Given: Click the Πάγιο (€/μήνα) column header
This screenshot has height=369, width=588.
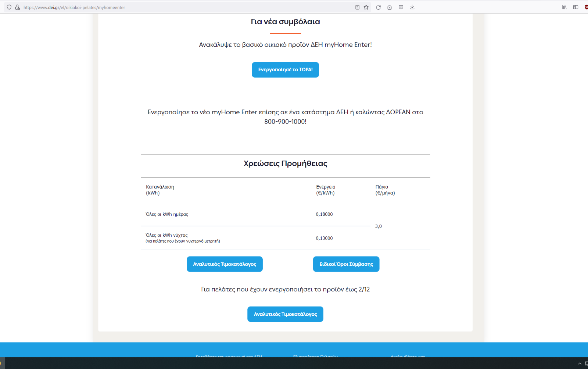Looking at the screenshot, I should (x=385, y=190).
